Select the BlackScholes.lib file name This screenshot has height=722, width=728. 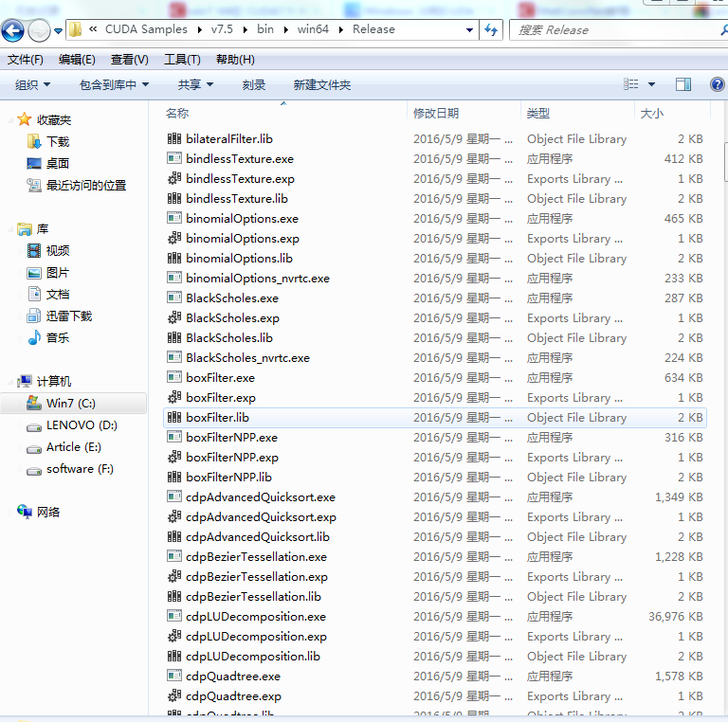tap(229, 338)
